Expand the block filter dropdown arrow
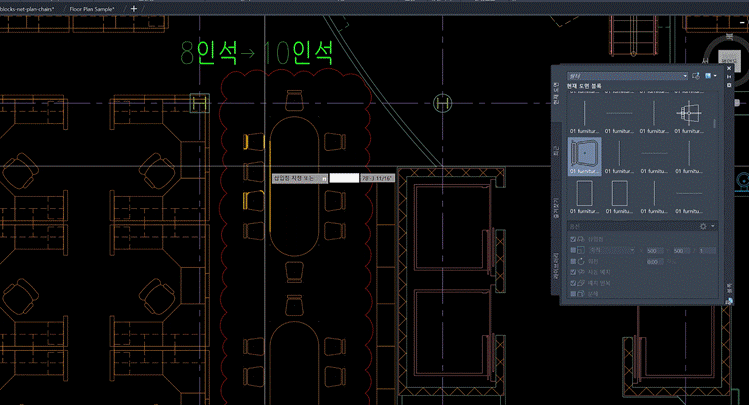 685,76
